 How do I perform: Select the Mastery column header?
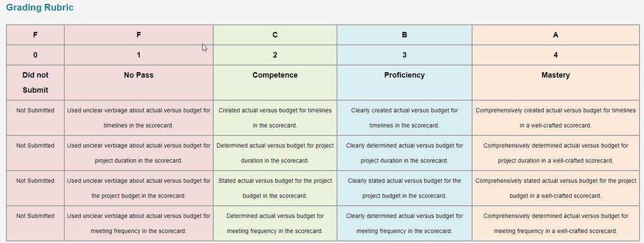point(555,82)
